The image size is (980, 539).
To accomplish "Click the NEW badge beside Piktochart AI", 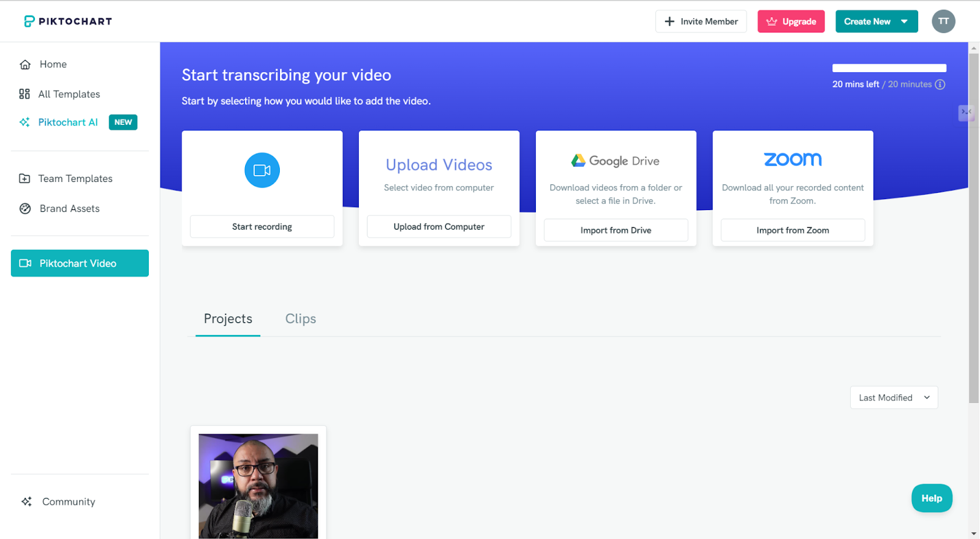I will click(x=123, y=123).
